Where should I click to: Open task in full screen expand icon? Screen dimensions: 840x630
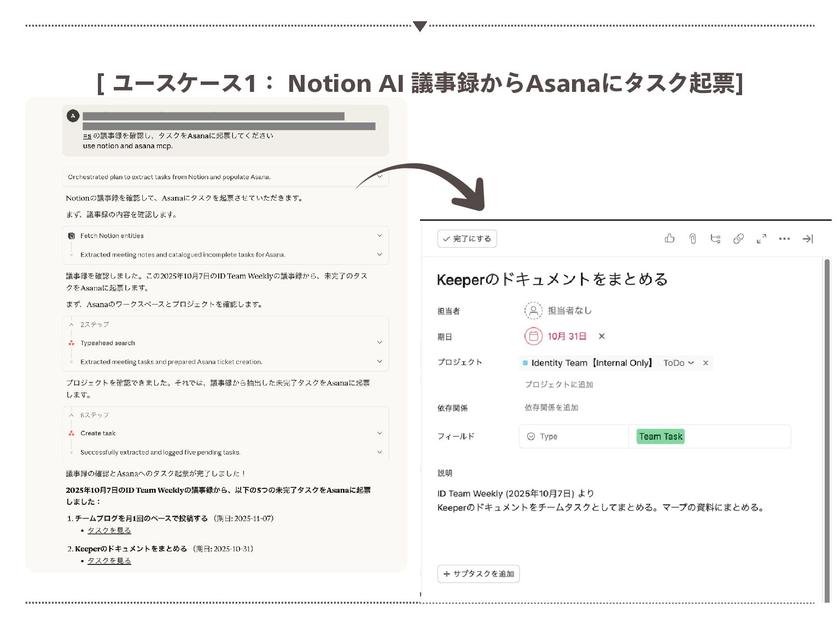point(761,238)
